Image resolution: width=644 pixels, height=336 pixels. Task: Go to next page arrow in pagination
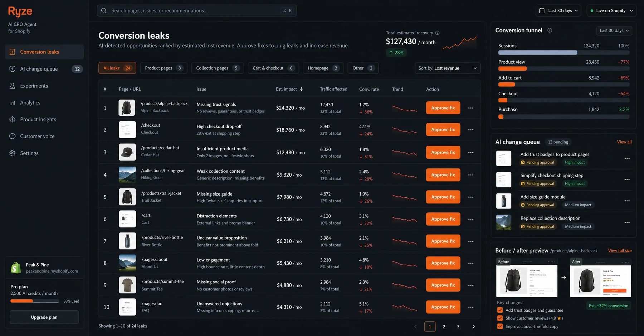tap(473, 327)
